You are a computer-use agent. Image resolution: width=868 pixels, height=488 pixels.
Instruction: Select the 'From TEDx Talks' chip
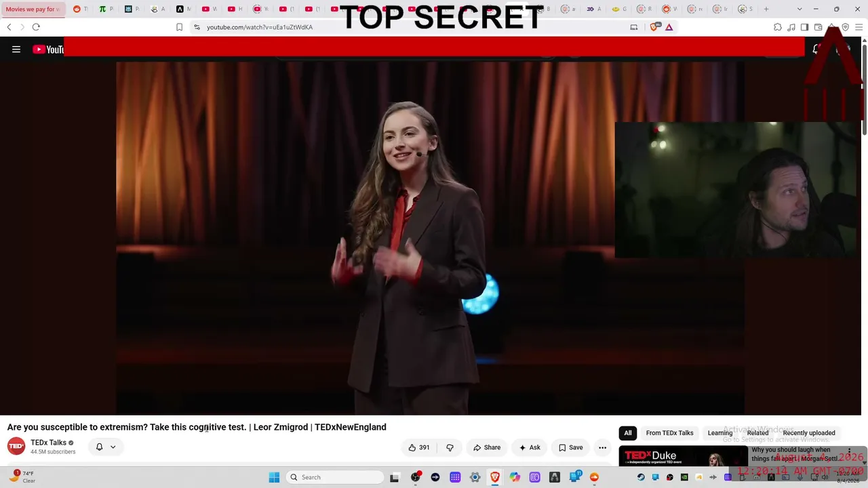click(x=670, y=433)
